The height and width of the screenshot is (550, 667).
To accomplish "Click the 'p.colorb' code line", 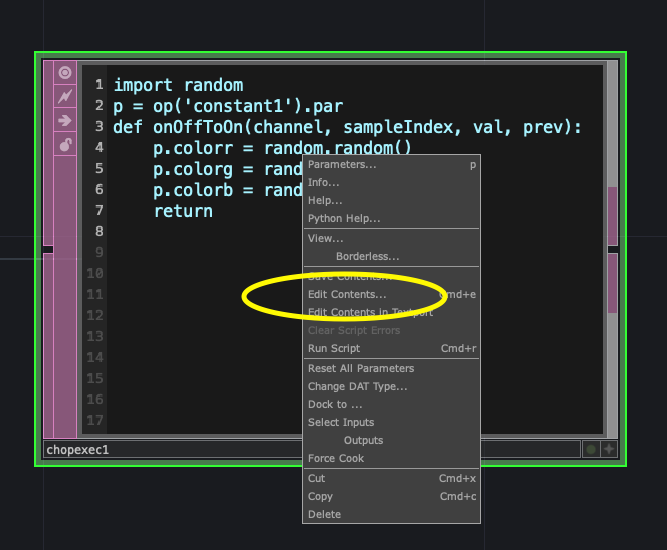I will 228,190.
